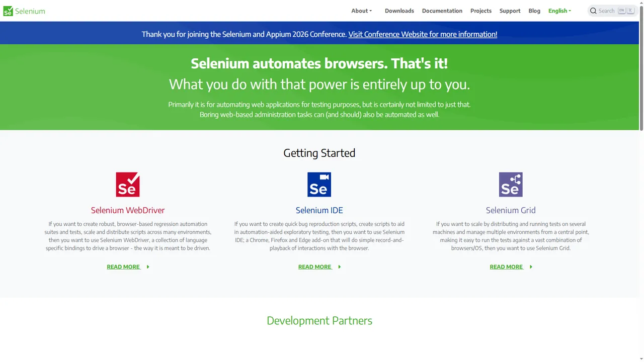Click the Selenium IDE heading link
The width and height of the screenshot is (644, 362).
[x=319, y=210]
